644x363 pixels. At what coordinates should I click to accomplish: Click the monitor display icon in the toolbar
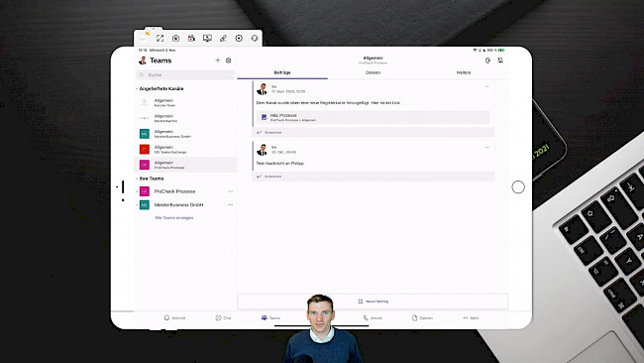(x=207, y=39)
